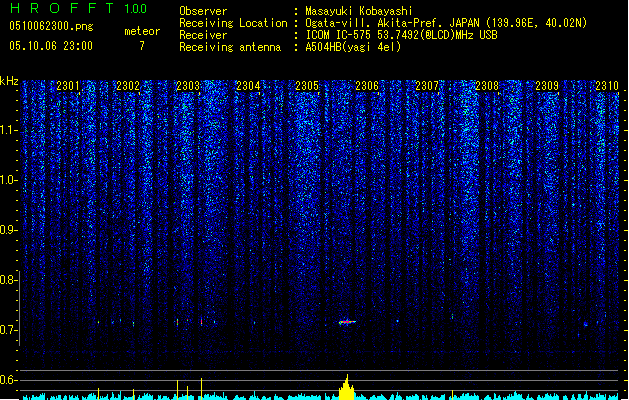The image size is (629, 400).
Task: Click the 0.6 kHz axis tick label
Action: [x=8, y=380]
